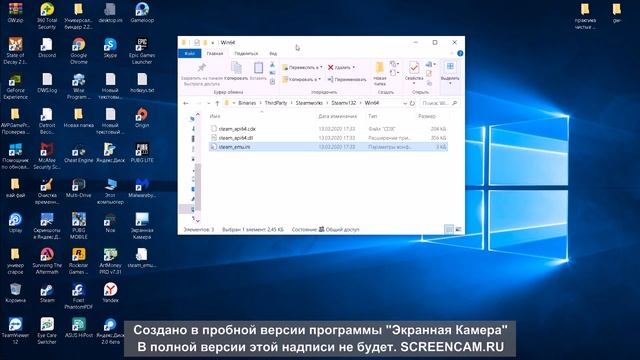Select the Uplay desktop icon
This screenshot has height=360, width=640.
coord(16,223)
